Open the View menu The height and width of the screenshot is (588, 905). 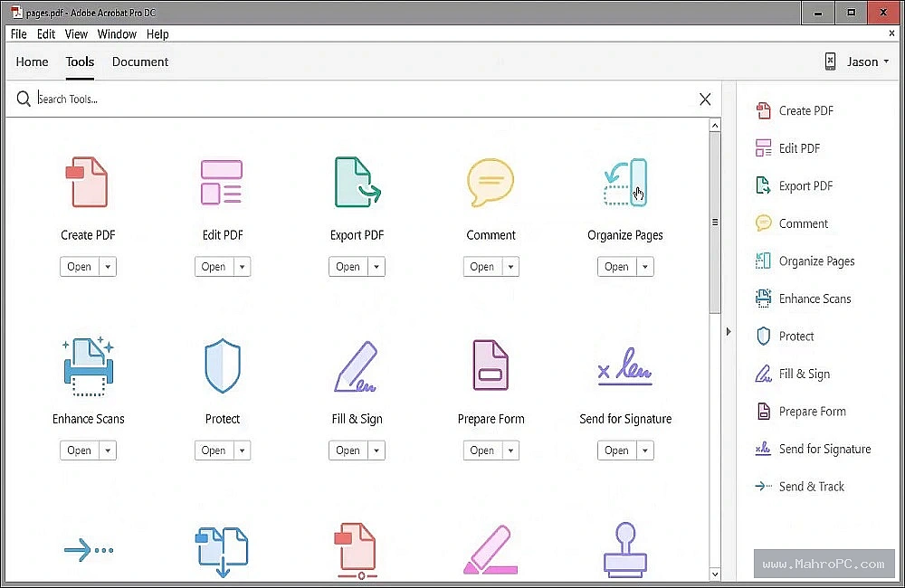(x=76, y=34)
